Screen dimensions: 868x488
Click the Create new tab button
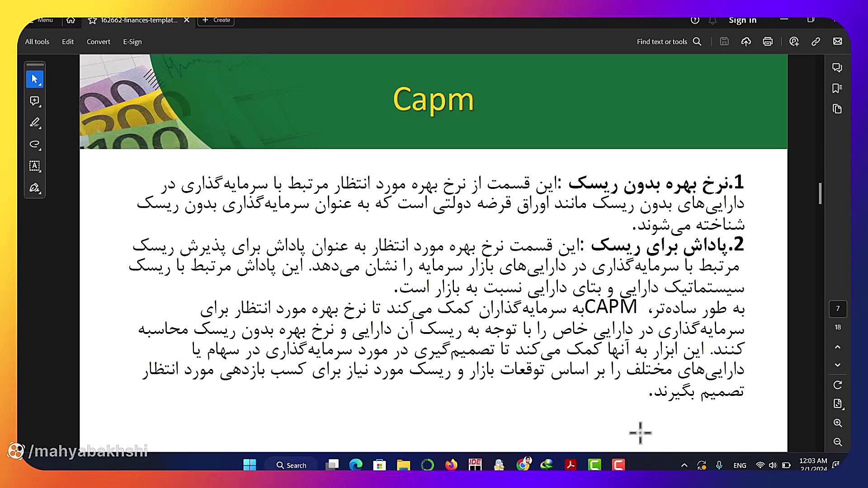tap(216, 20)
